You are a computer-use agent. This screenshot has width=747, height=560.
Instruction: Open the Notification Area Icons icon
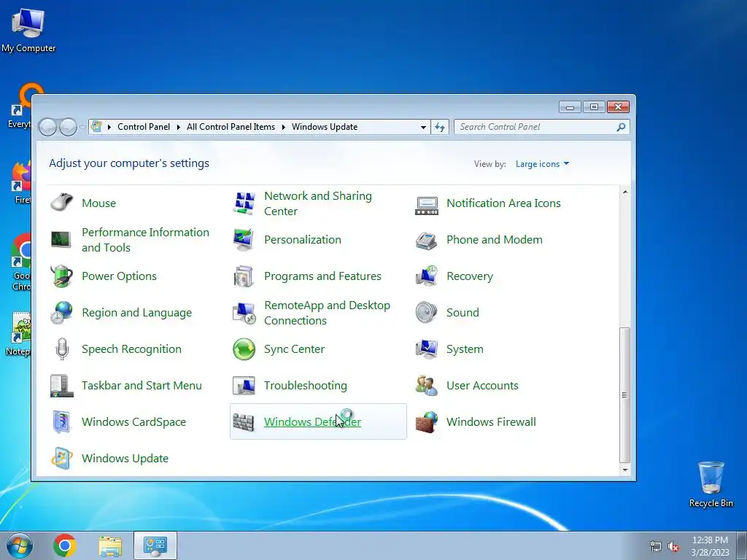[x=426, y=205]
